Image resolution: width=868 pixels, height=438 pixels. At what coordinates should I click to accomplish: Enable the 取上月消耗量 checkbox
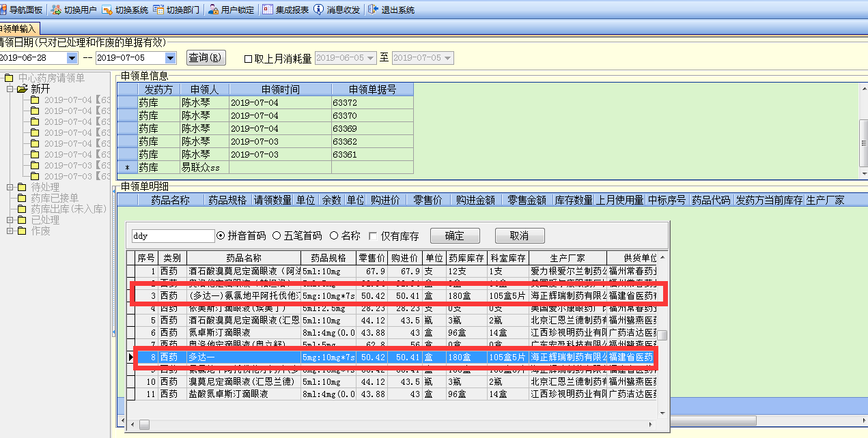pos(249,59)
